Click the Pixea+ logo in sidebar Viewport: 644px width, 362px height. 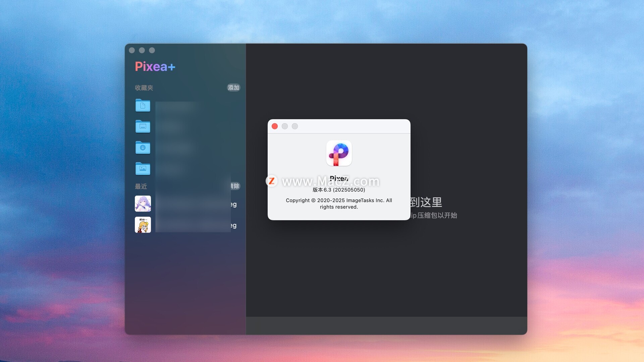(155, 66)
